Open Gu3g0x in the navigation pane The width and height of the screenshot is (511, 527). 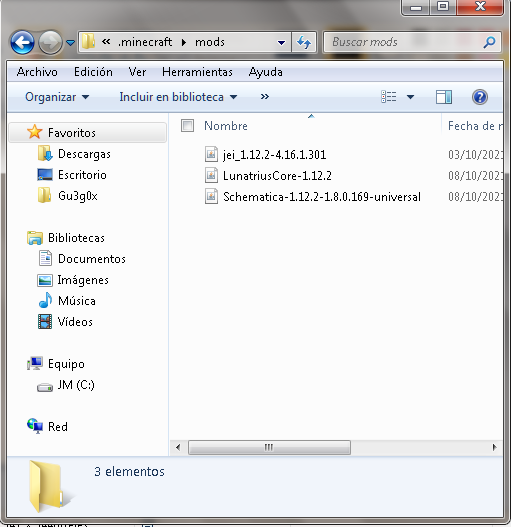pyautogui.click(x=78, y=196)
